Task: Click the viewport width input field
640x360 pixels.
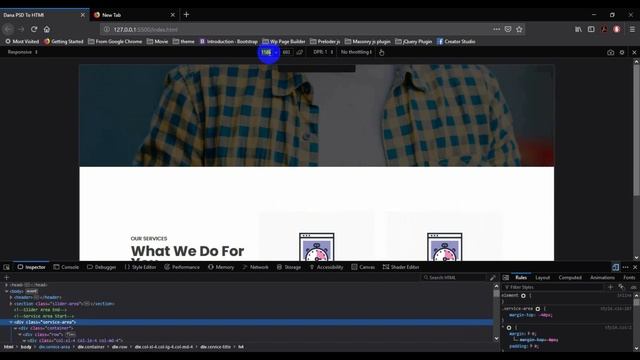Action: point(266,52)
